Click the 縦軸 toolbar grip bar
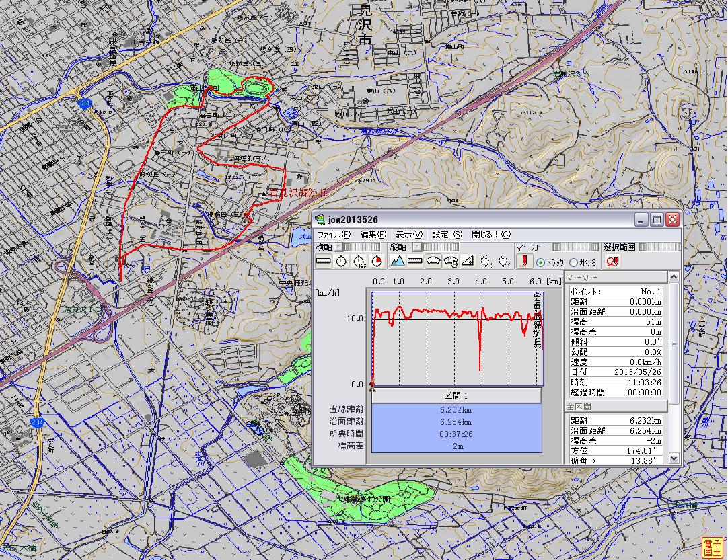 439,247
